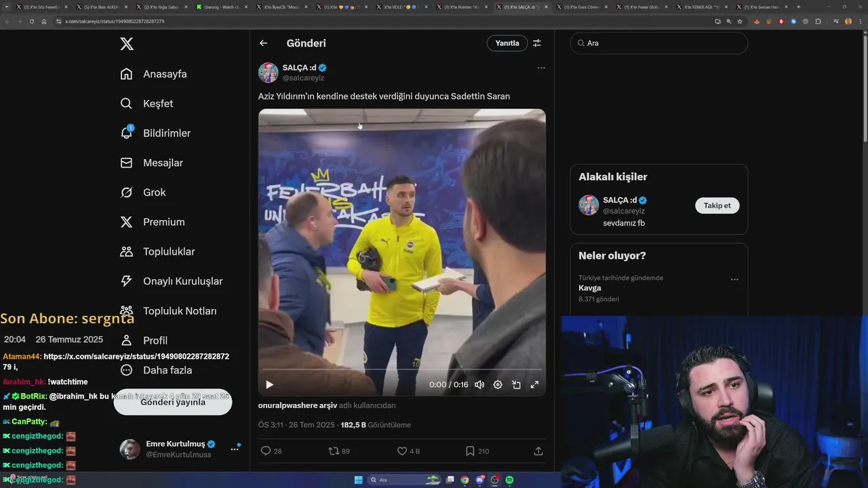Switch to the X'te Pointer tab
Viewport: 868px width, 488px height.
point(461,7)
